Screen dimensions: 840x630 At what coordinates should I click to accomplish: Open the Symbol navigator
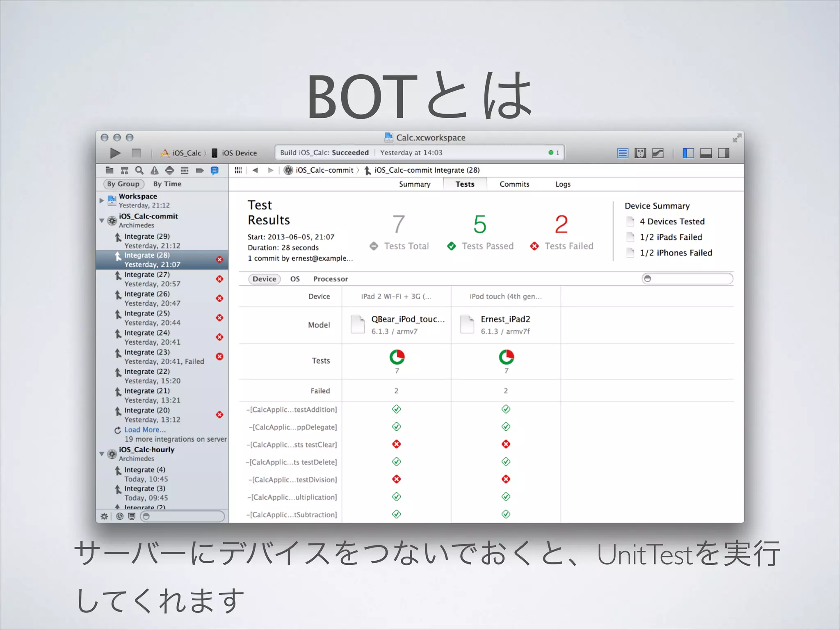124,170
